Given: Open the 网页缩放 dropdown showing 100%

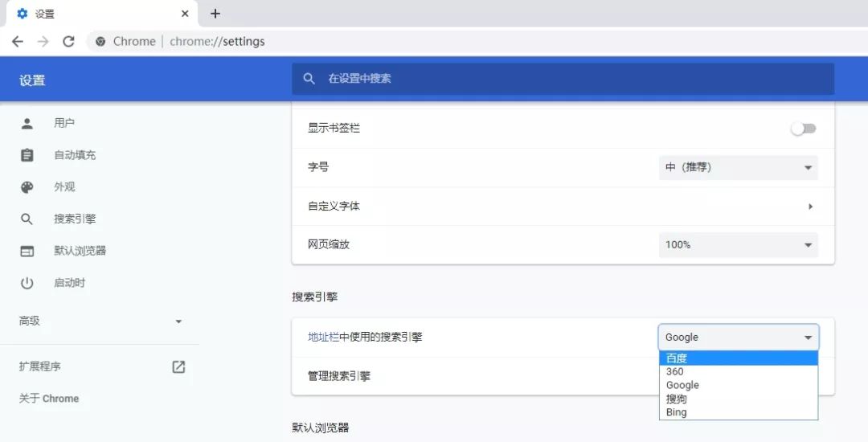Looking at the screenshot, I should (x=739, y=244).
